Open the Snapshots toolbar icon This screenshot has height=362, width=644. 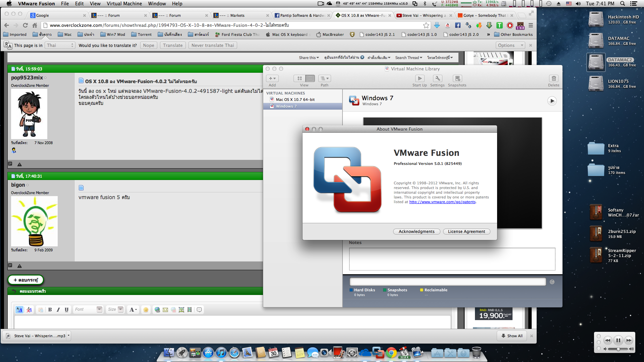pyautogui.click(x=457, y=78)
